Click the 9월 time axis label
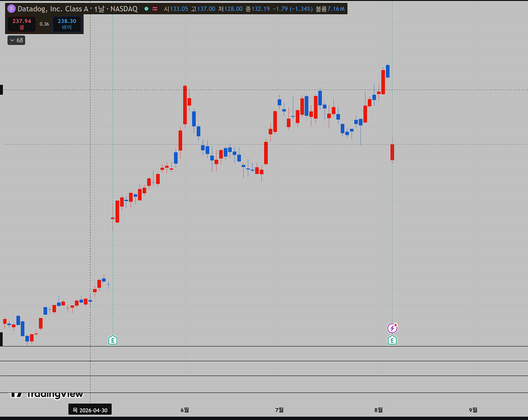 point(473,410)
